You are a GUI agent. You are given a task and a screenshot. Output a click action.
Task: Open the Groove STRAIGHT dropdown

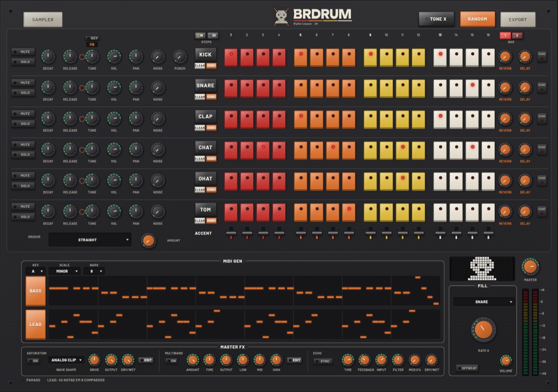coord(90,240)
